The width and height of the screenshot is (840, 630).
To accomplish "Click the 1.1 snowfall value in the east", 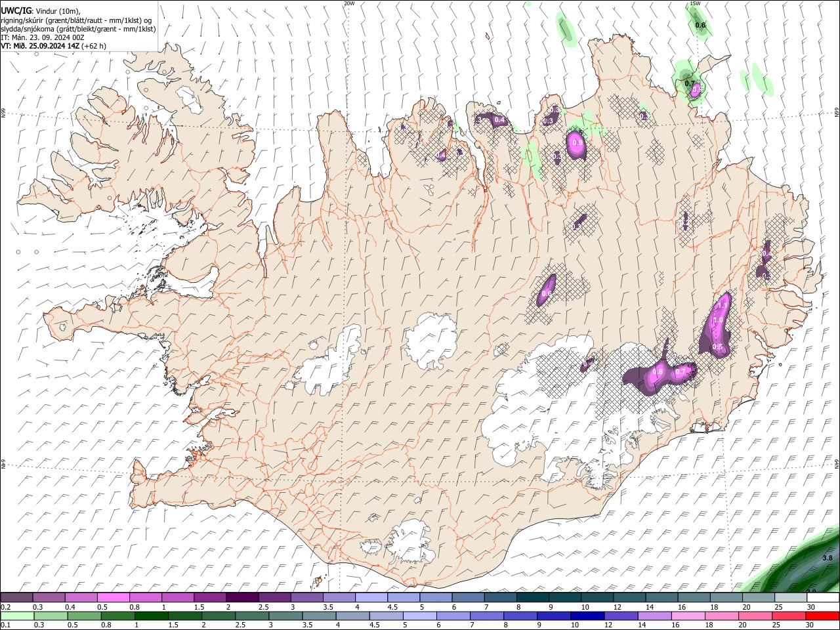I will tap(723, 305).
